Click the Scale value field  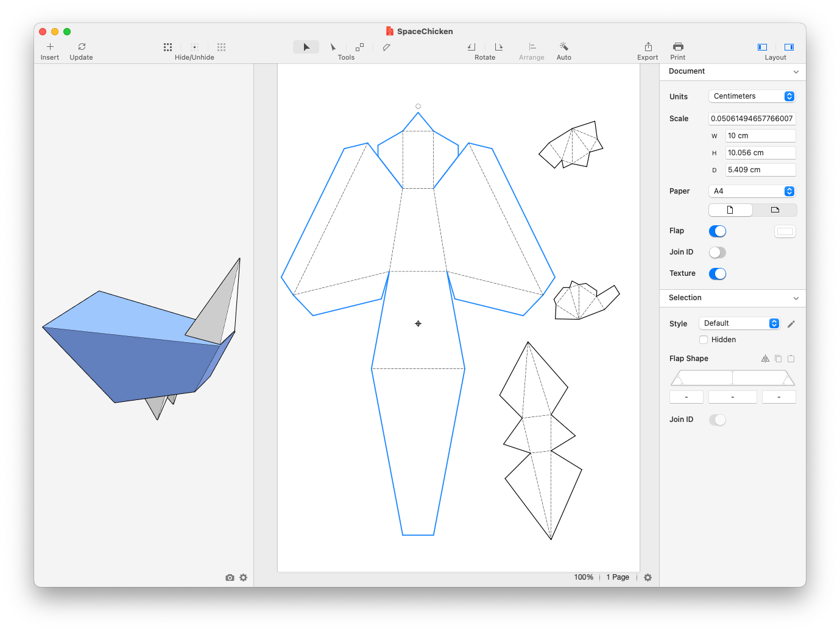(752, 119)
